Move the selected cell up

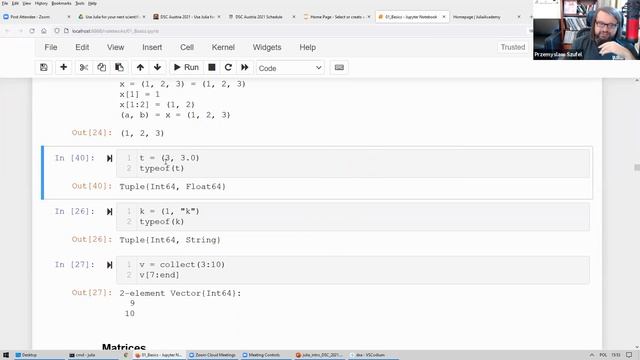140,67
